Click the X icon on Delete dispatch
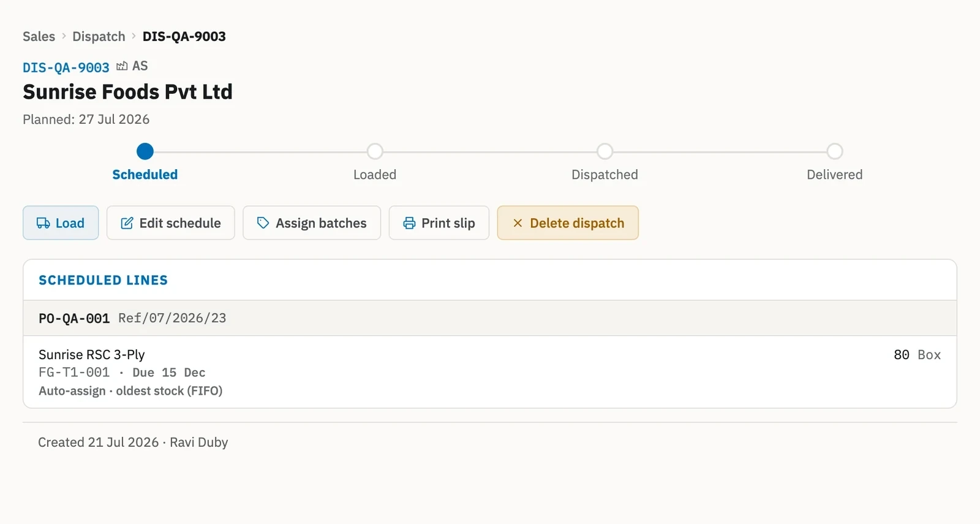980x524 pixels. (518, 223)
